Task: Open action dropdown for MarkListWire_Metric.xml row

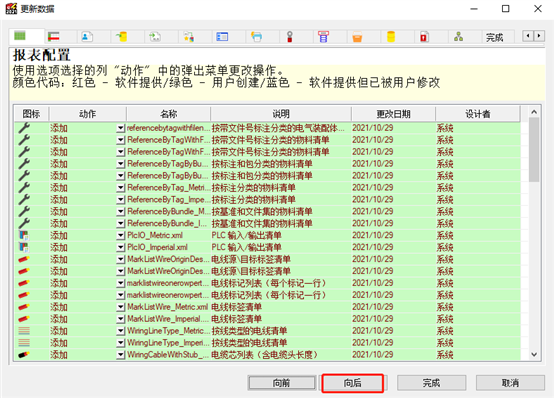Action: pyautogui.click(x=121, y=307)
